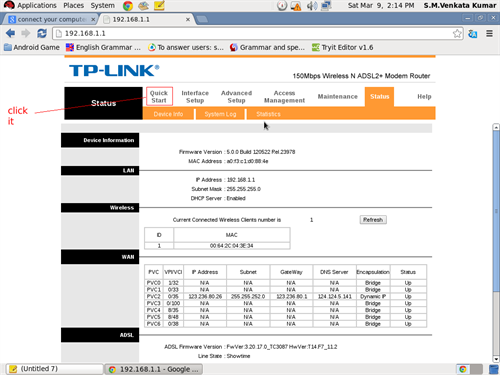The width and height of the screenshot is (500, 375).
Task: Click the PVC0 row label
Action: (x=153, y=283)
